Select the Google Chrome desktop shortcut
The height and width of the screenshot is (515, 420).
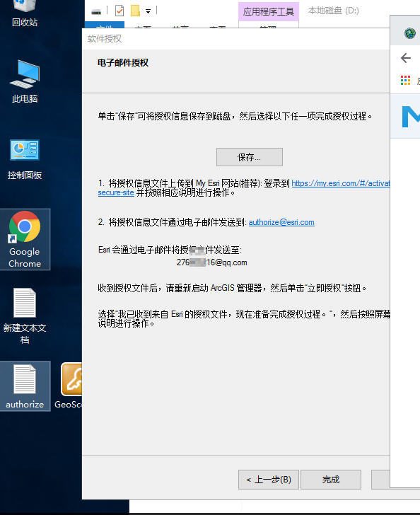point(25,239)
